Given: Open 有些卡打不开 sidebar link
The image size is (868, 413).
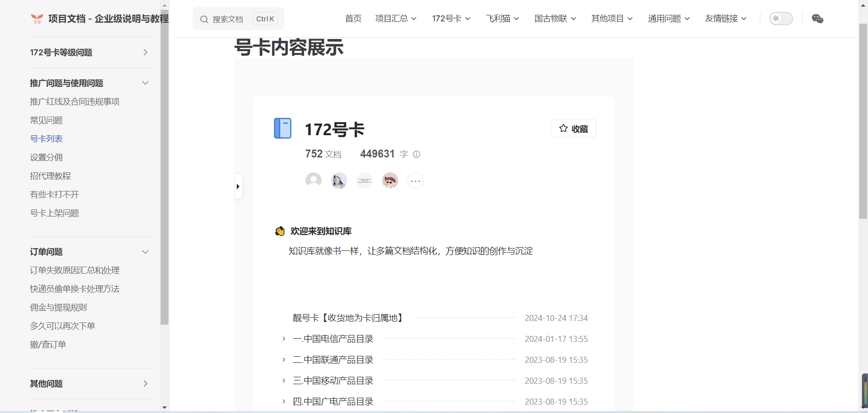Looking at the screenshot, I should coord(55,195).
